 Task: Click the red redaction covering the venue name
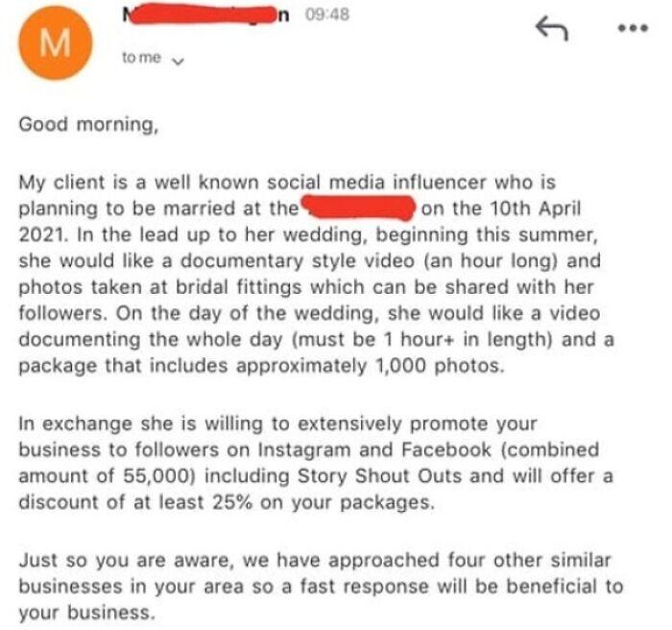(359, 207)
